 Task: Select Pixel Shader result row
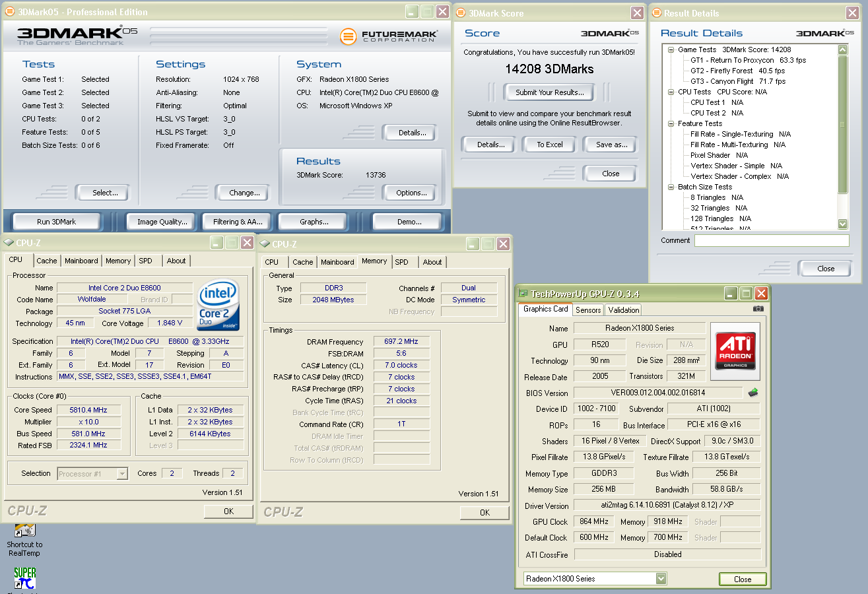point(719,155)
